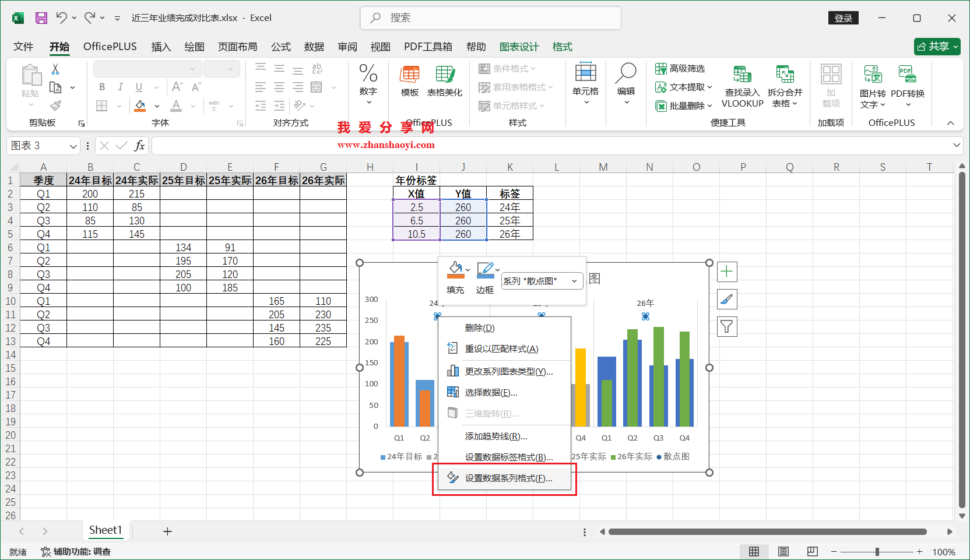This screenshot has height=560, width=970.
Task: Click the chart elements plus button
Action: pos(727,272)
